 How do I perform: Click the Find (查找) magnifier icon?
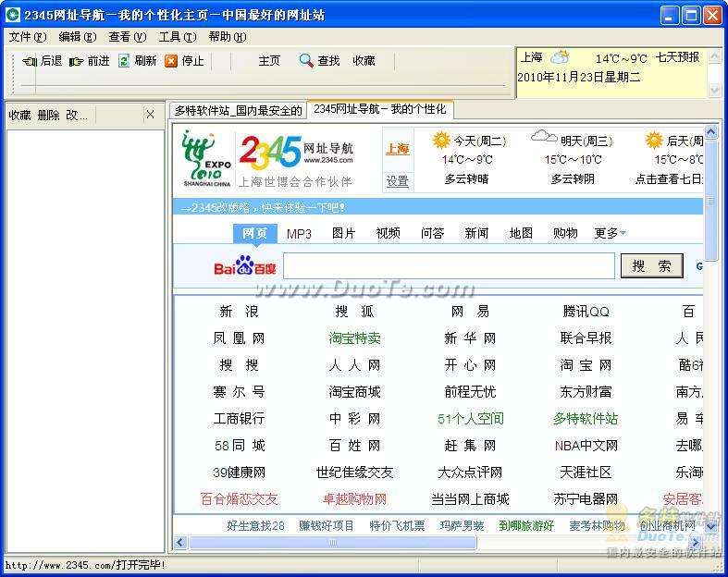pyautogui.click(x=306, y=60)
